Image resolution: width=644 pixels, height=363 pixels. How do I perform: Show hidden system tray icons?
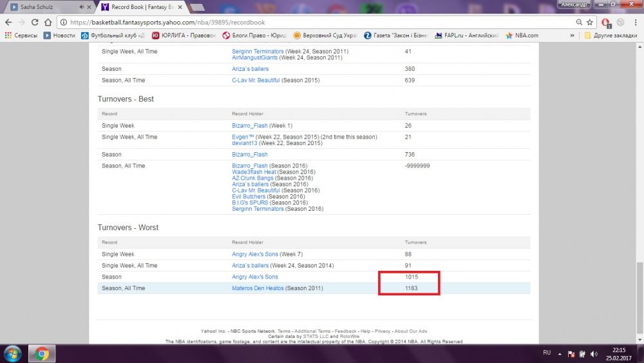pyautogui.click(x=560, y=353)
